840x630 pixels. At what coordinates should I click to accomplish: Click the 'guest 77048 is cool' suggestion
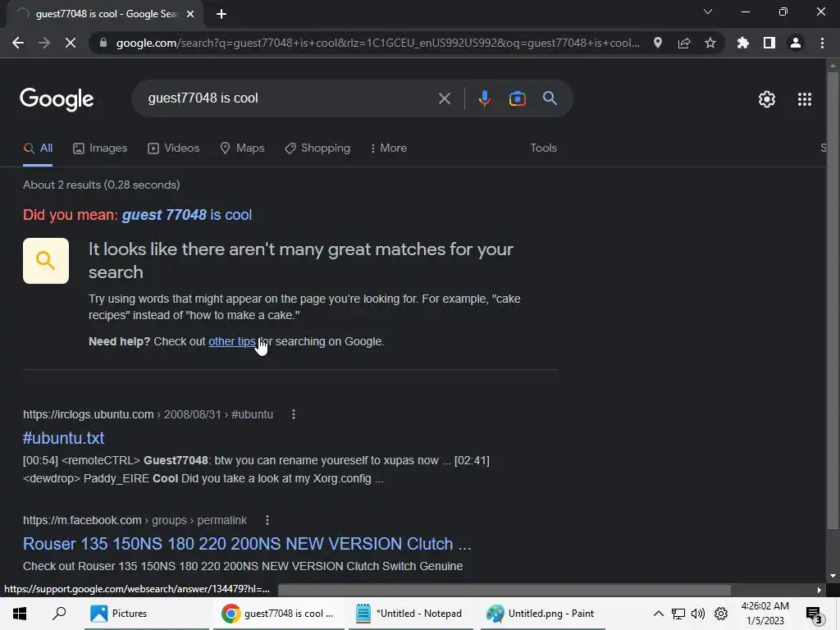click(187, 215)
